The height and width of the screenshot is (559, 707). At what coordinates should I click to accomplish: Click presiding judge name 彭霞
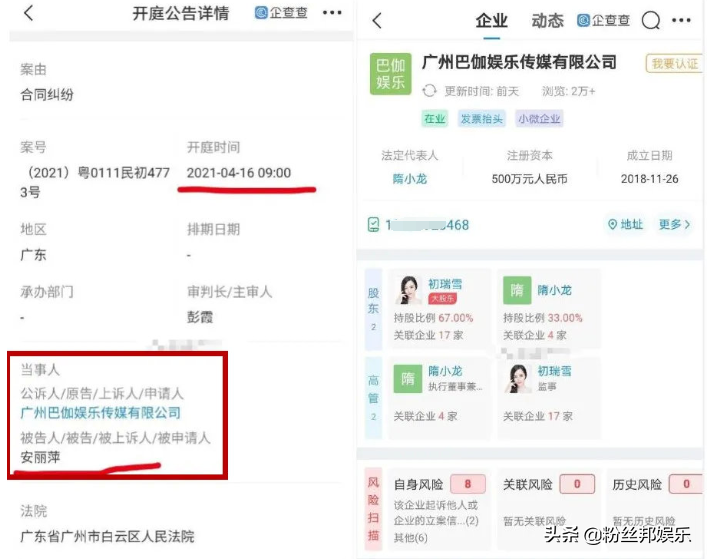[x=200, y=317]
